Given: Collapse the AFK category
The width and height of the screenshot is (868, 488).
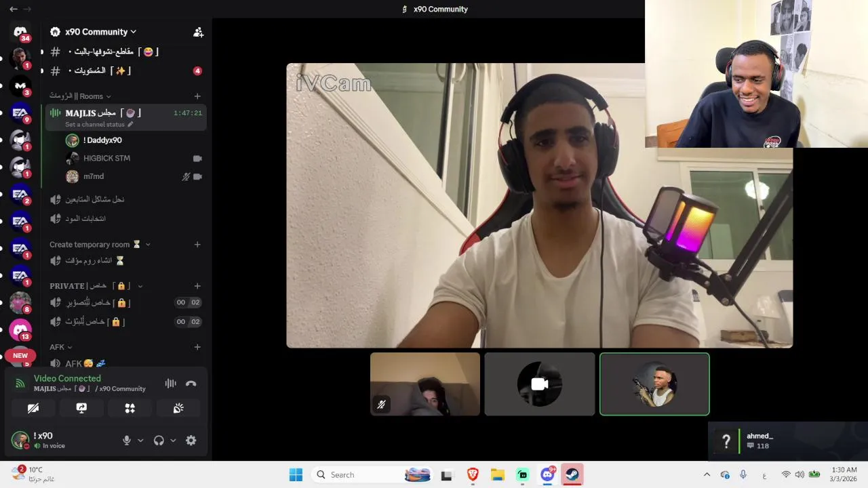Looking at the screenshot, I should [x=61, y=347].
